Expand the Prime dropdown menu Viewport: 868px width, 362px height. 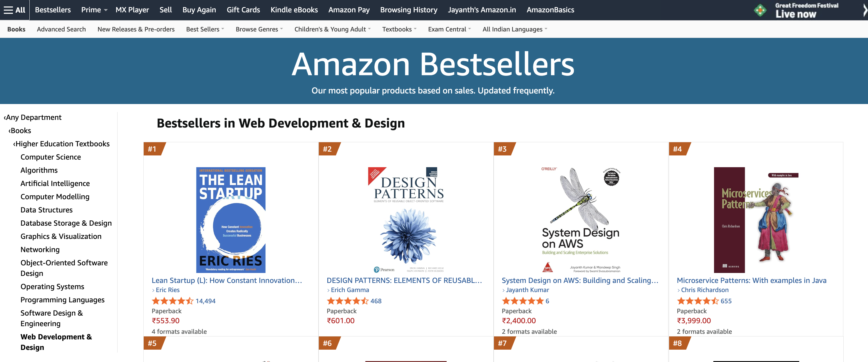pyautogui.click(x=94, y=10)
